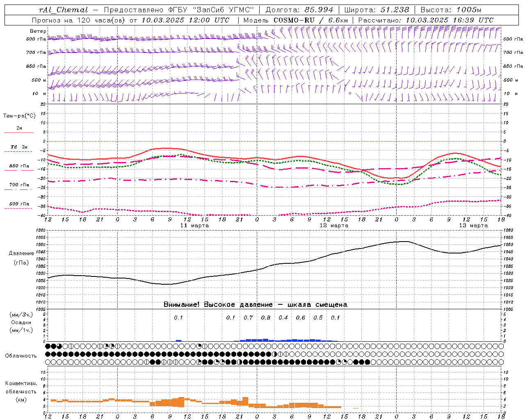The width and height of the screenshot is (525, 420).
Task: Select calculation time '10.03.2025 16:39 UTC'
Action: coord(449,20)
